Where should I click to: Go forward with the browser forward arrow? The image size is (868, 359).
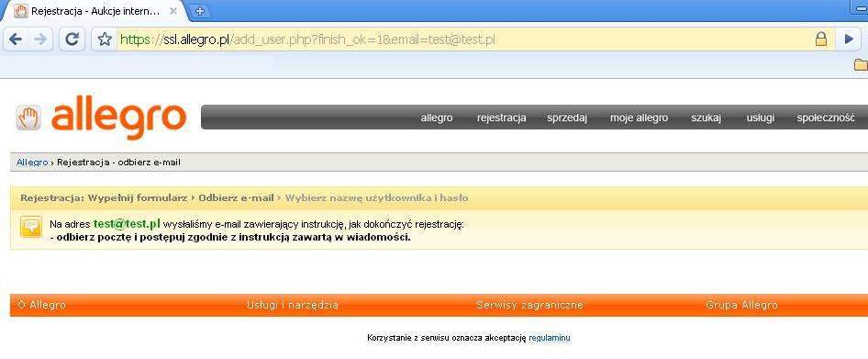[x=39, y=39]
